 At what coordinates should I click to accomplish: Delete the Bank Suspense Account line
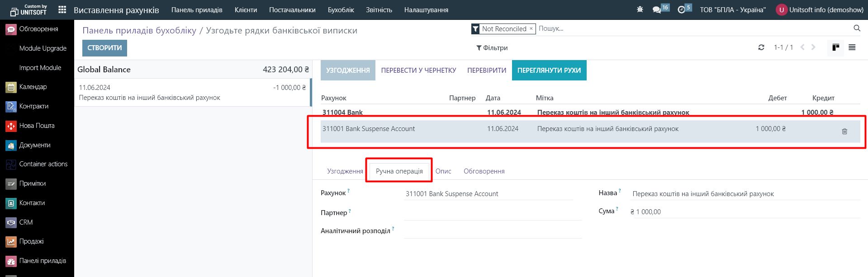(844, 131)
